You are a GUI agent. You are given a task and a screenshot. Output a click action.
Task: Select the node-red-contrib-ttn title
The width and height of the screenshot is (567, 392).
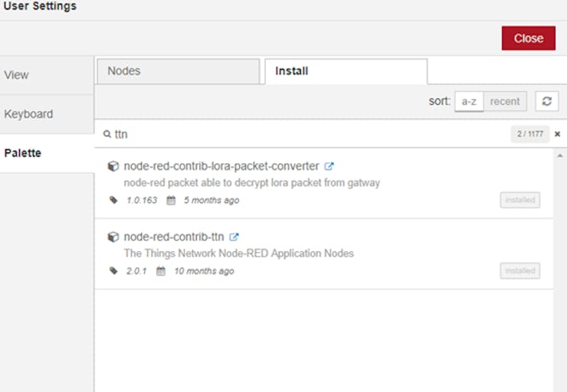[x=174, y=237]
